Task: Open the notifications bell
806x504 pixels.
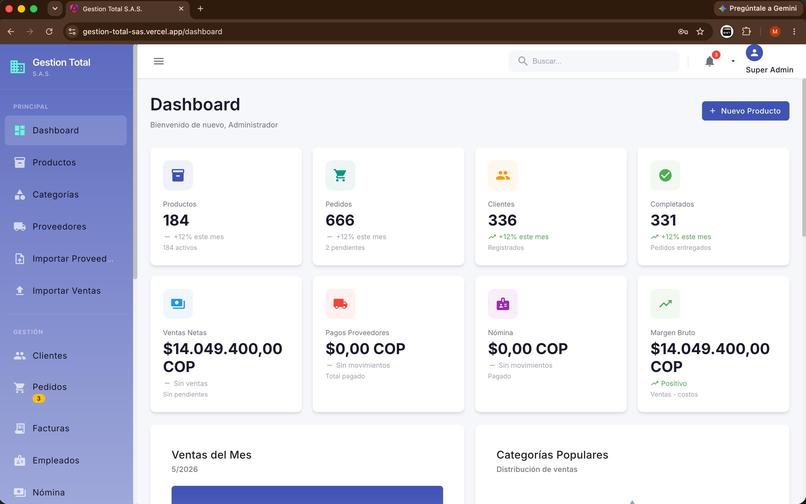Action: 709,61
